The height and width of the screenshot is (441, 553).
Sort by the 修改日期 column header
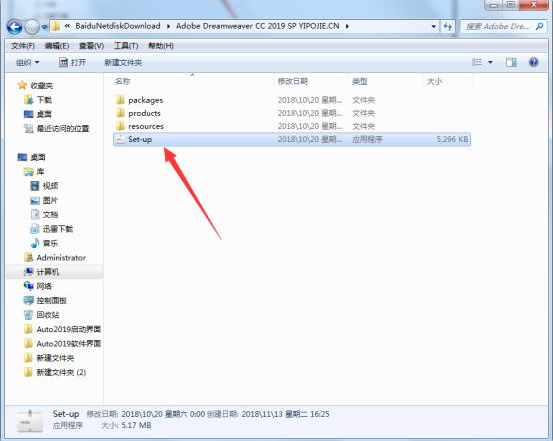293,81
